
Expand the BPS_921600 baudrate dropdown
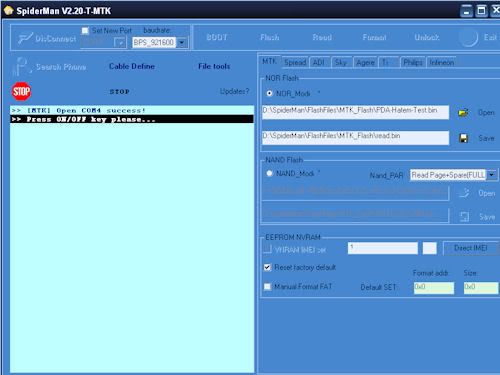tap(182, 43)
